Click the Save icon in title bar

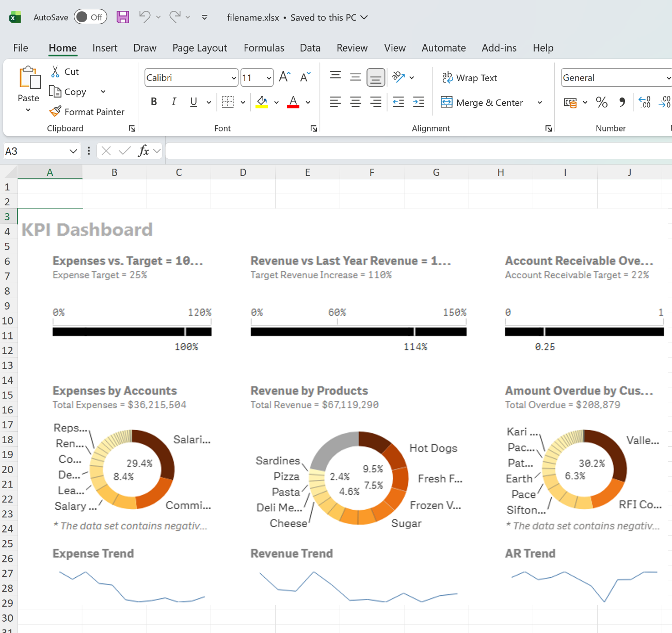pyautogui.click(x=123, y=17)
